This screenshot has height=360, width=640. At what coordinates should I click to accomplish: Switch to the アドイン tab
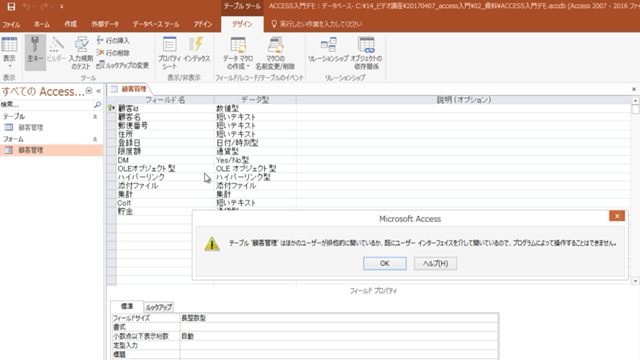203,24
